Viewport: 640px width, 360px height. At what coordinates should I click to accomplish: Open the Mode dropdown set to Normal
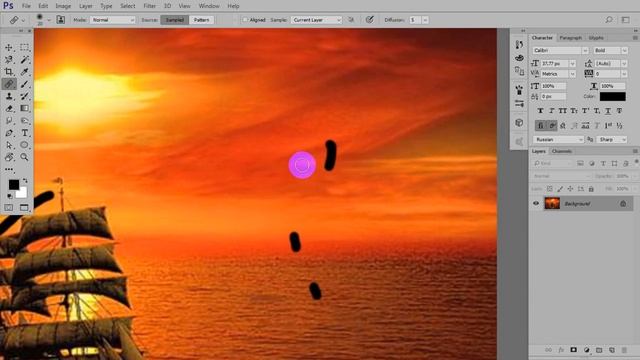click(113, 20)
